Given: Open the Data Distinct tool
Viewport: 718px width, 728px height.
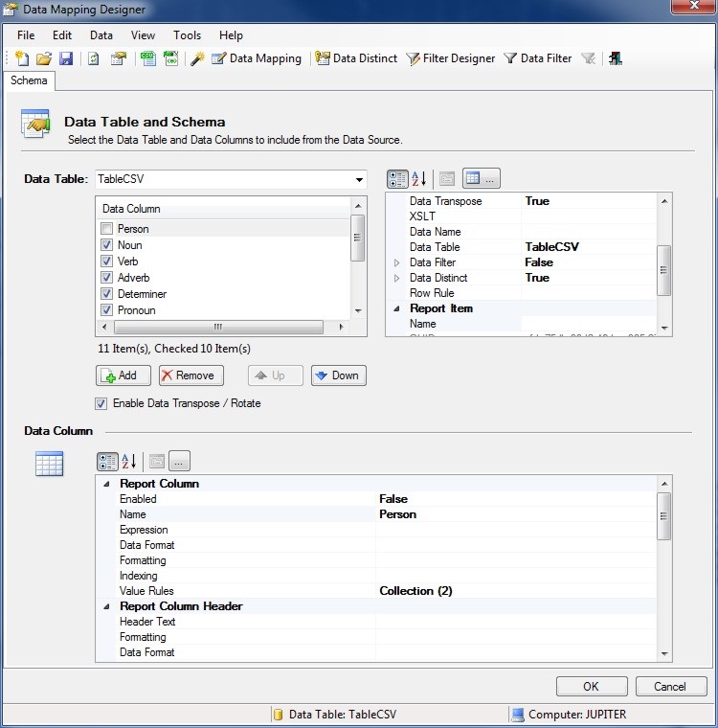Looking at the screenshot, I should click(356, 58).
